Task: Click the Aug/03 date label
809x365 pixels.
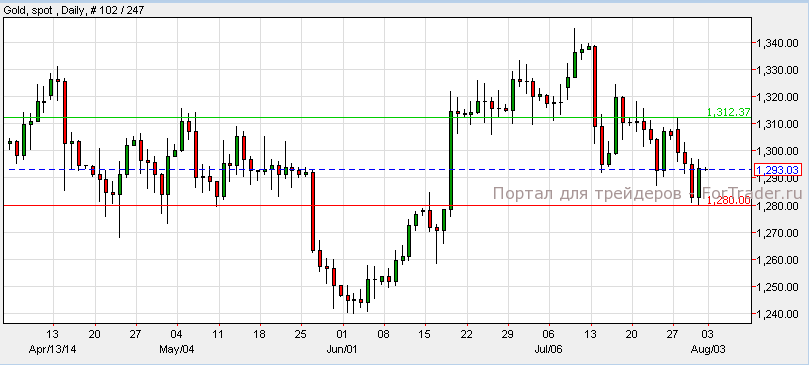Action: [708, 349]
